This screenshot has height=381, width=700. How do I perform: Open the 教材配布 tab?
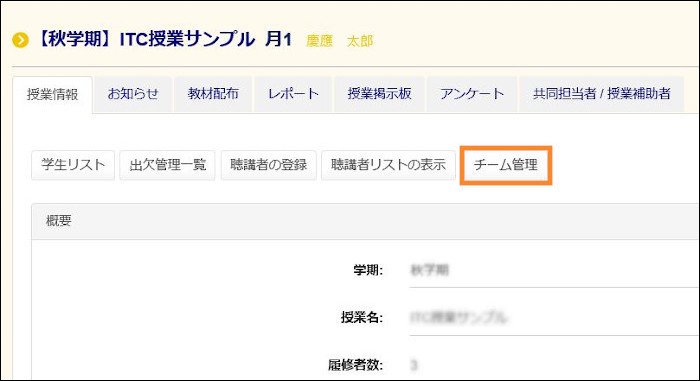click(213, 94)
